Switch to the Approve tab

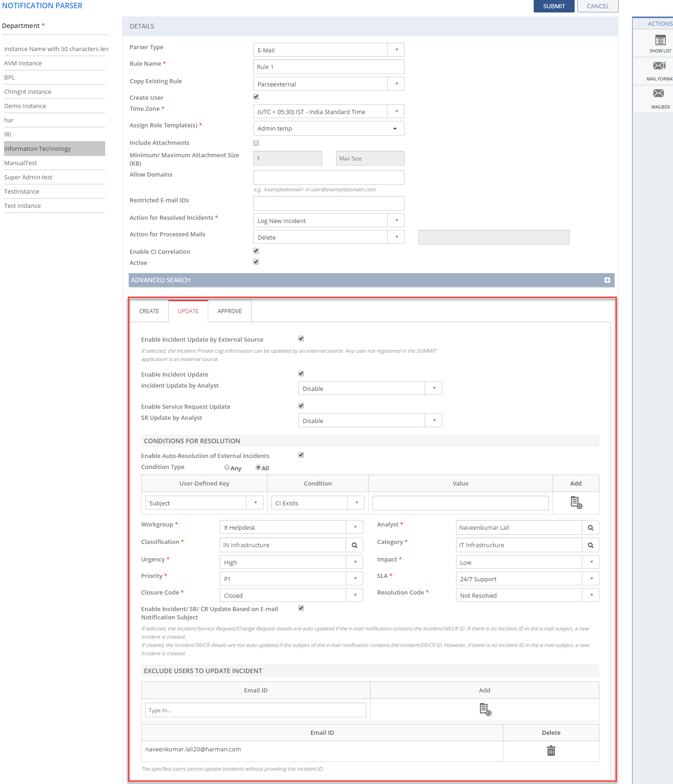click(229, 311)
